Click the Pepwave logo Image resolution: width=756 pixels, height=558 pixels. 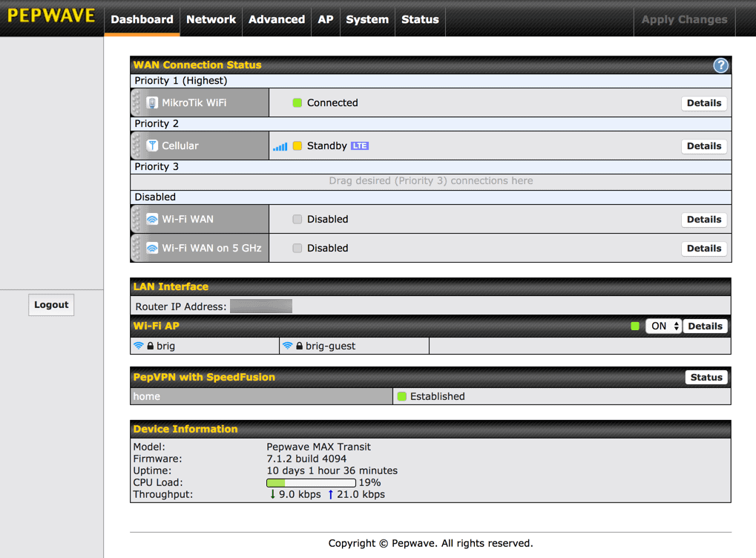point(51,16)
